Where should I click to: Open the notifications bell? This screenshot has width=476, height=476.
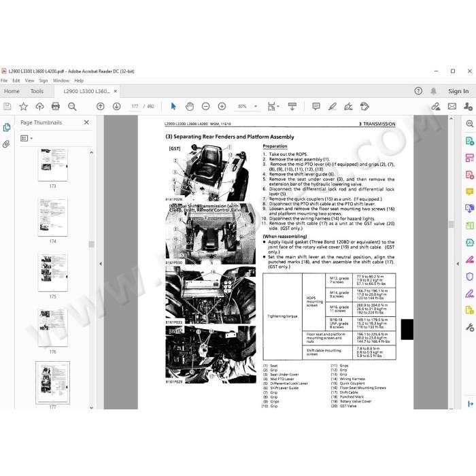pyautogui.click(x=433, y=90)
